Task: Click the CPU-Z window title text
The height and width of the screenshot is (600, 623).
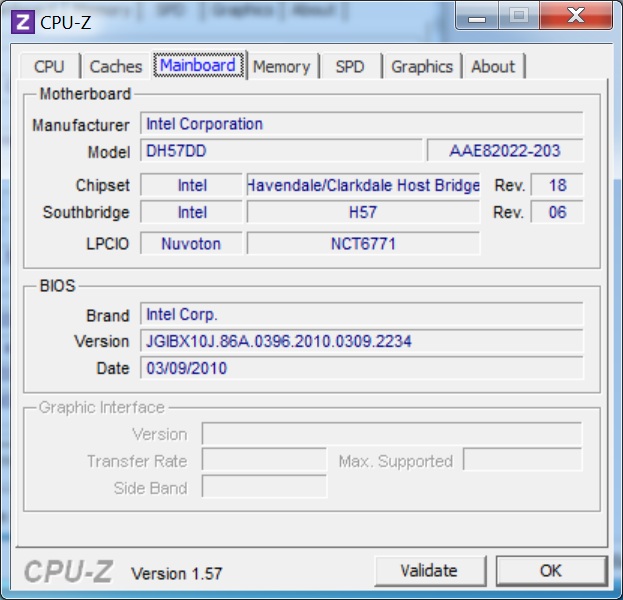Action: [66, 22]
